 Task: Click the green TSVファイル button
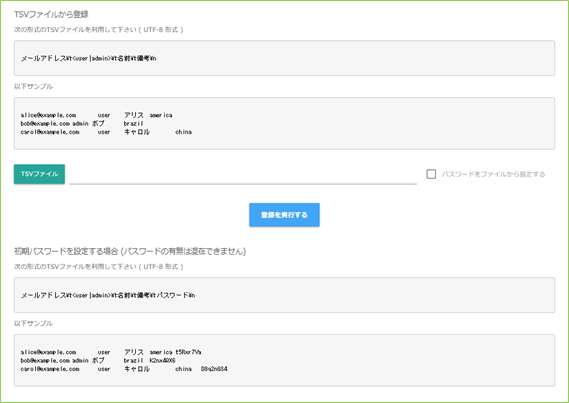click(39, 174)
